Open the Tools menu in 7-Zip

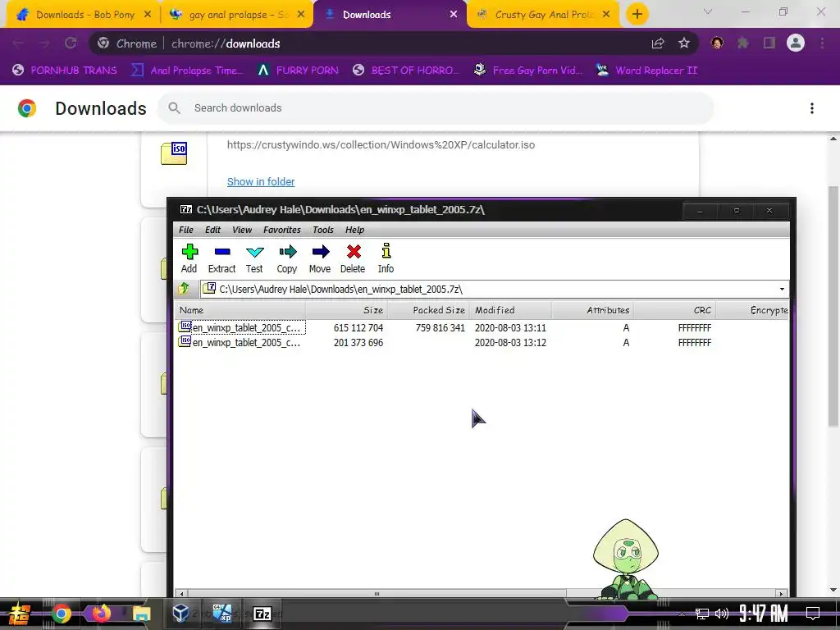pyautogui.click(x=323, y=230)
